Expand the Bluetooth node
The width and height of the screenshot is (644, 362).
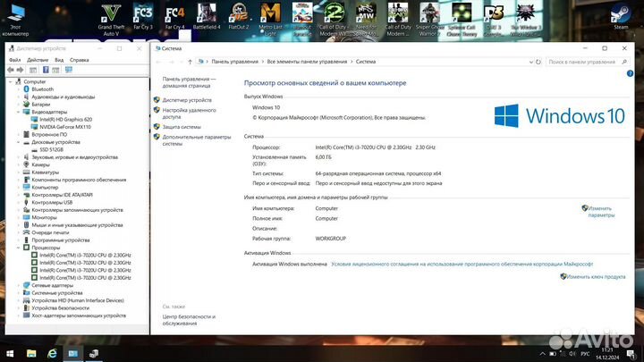pos(19,89)
